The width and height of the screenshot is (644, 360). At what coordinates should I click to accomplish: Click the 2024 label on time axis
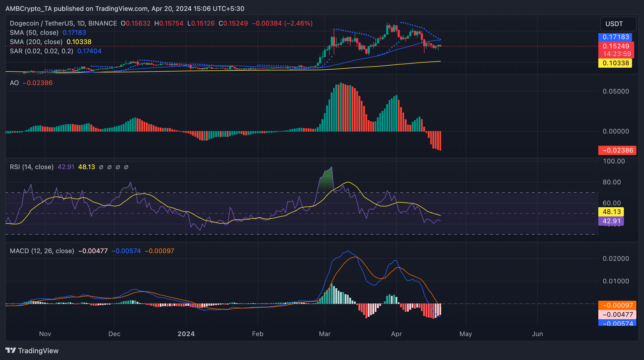tap(186, 334)
